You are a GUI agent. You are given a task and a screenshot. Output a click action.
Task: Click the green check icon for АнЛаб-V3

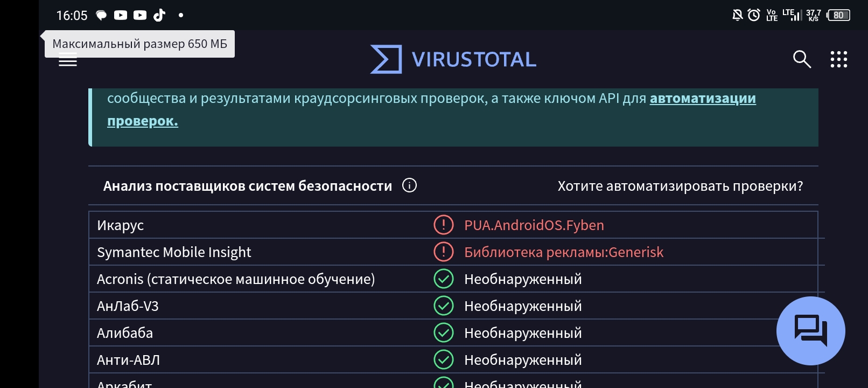[x=444, y=306]
